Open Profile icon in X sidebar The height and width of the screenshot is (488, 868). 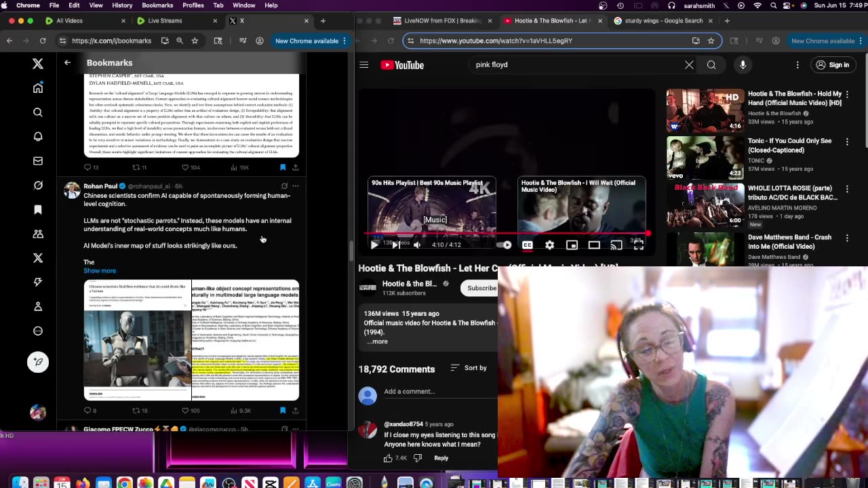point(38,306)
